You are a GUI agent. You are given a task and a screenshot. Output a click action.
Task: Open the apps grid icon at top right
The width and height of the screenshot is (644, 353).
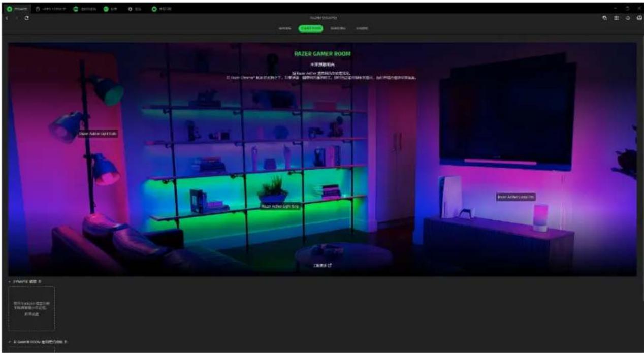coord(617,18)
